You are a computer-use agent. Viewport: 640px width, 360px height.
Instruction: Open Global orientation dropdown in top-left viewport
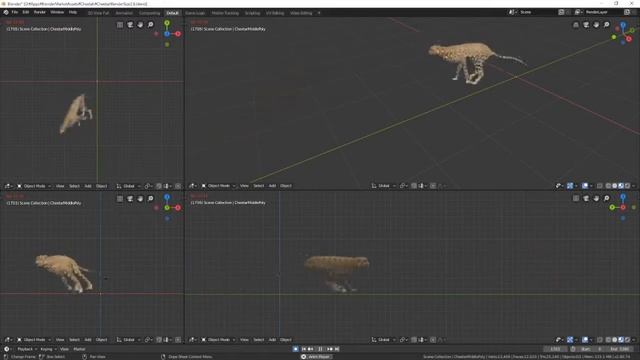(x=128, y=186)
